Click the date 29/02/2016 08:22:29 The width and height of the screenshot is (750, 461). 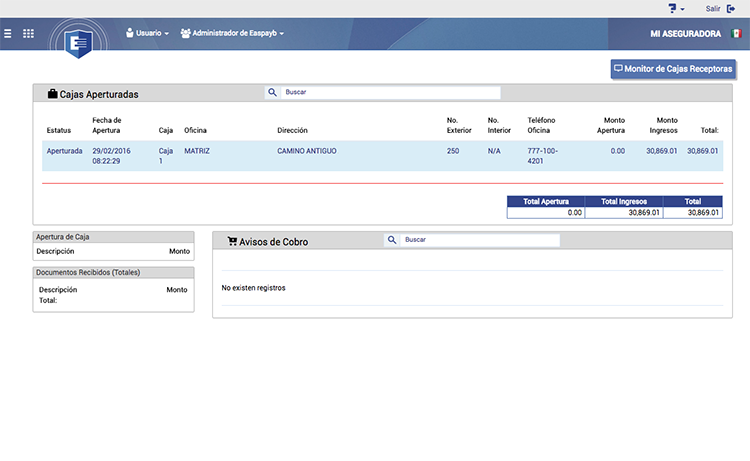tap(111, 156)
